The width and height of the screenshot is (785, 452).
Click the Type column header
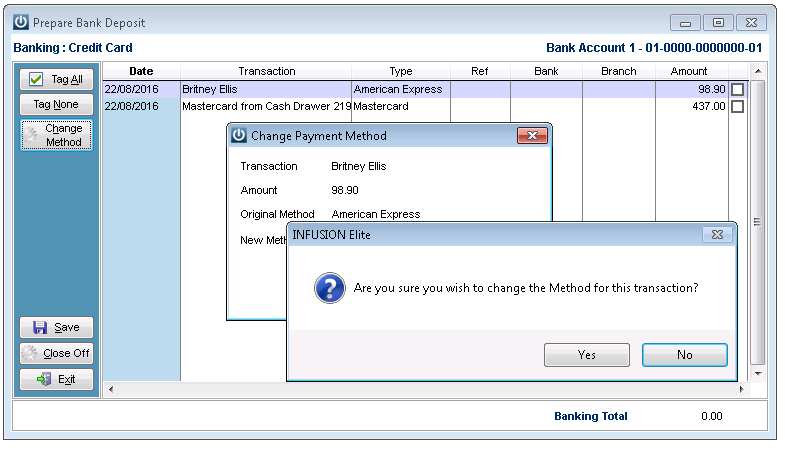click(x=401, y=71)
